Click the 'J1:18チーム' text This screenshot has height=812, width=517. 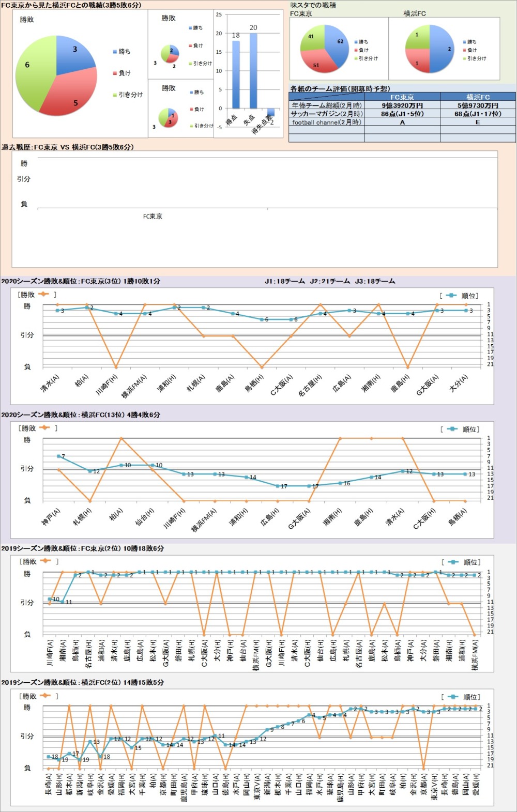(285, 281)
